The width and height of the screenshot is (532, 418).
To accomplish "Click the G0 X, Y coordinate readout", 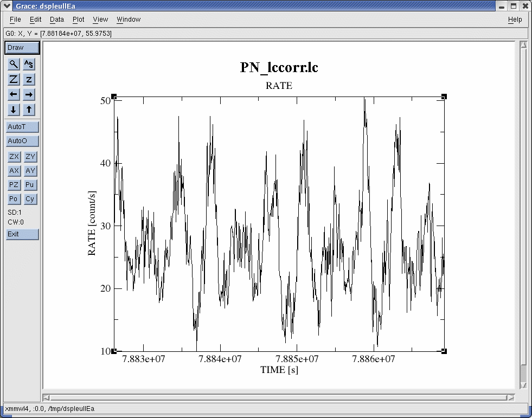I will tap(59, 33).
